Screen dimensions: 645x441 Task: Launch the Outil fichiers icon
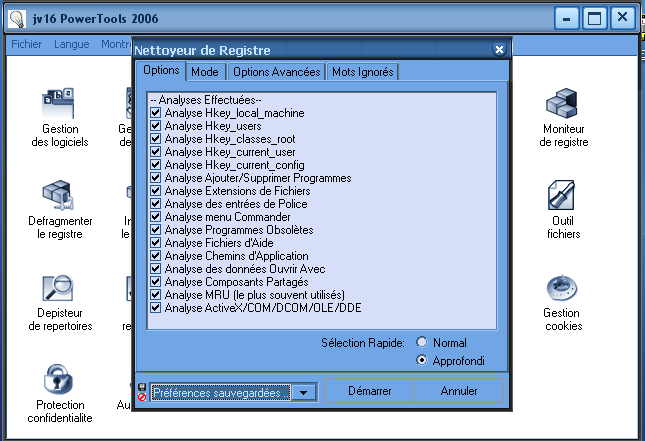(564, 195)
